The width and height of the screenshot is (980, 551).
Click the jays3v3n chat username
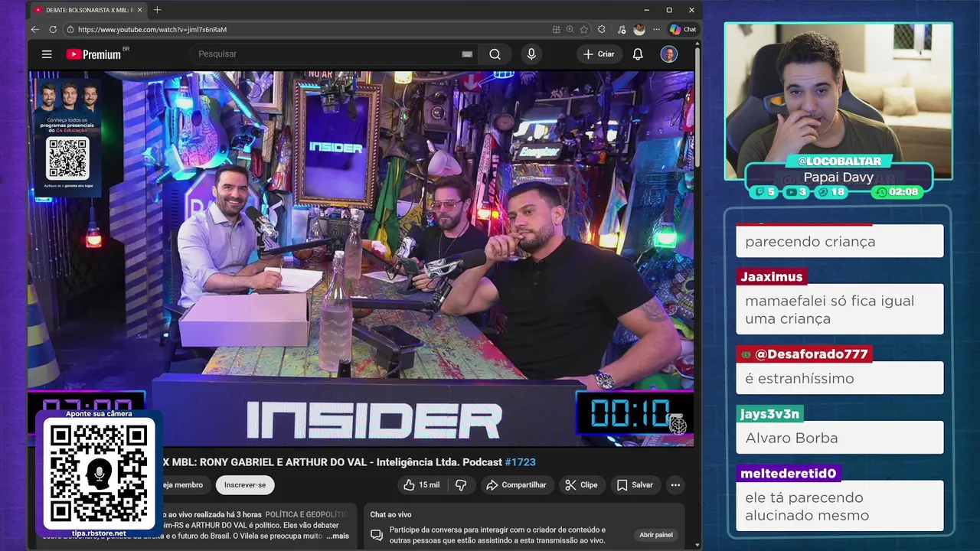[x=769, y=414]
